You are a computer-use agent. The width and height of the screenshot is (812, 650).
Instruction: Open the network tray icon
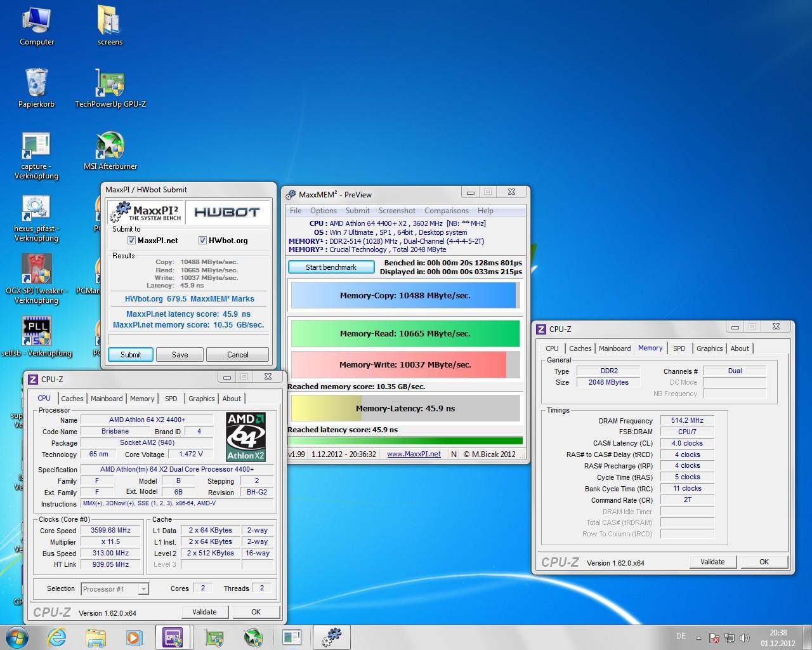[x=730, y=638]
